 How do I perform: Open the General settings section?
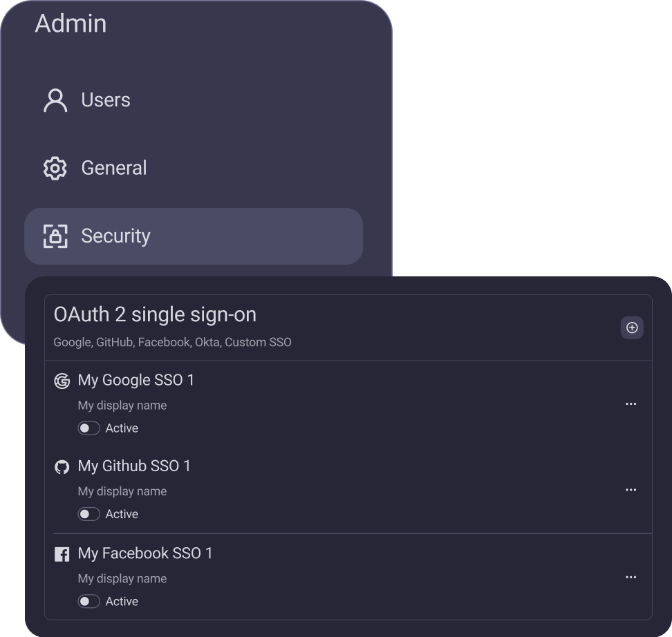tap(114, 168)
